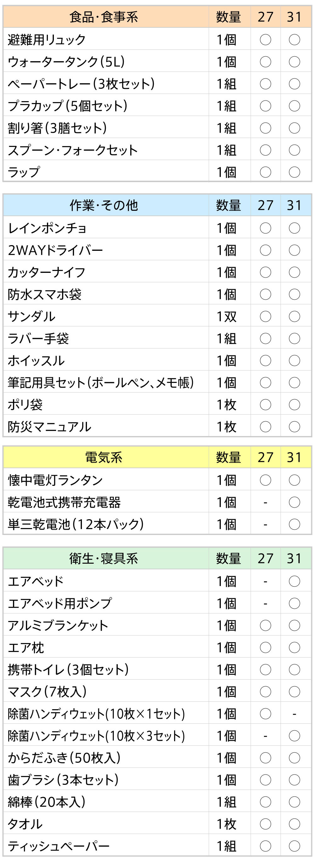Click the 27 circle for 懐中電灯ランタン
315x868 pixels.
[x=266, y=480]
